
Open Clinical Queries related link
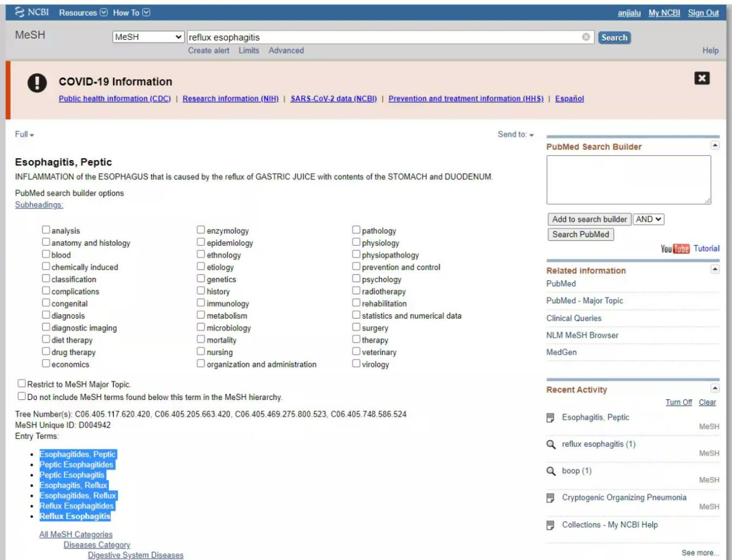click(573, 318)
